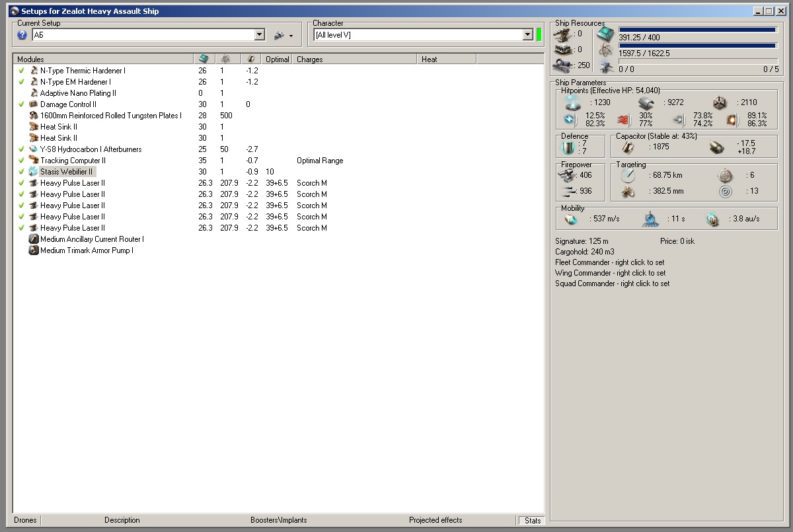Image resolution: width=793 pixels, height=532 pixels.
Task: Click the Fleet Commander line
Action: pos(610,262)
